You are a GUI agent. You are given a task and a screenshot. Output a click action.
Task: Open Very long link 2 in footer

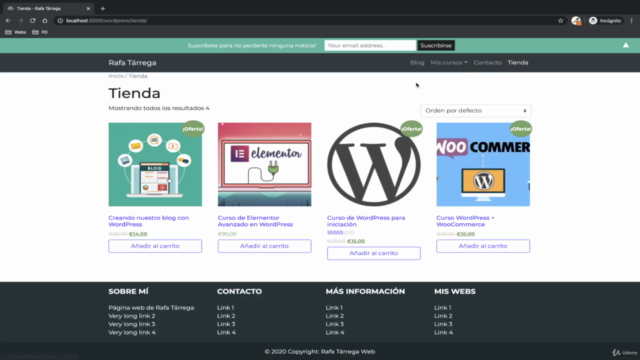click(x=132, y=316)
